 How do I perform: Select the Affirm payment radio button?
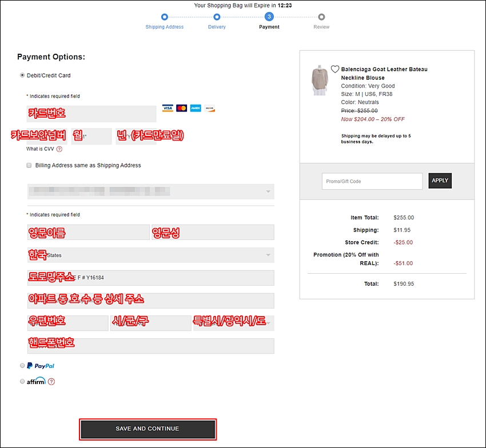tap(22, 381)
